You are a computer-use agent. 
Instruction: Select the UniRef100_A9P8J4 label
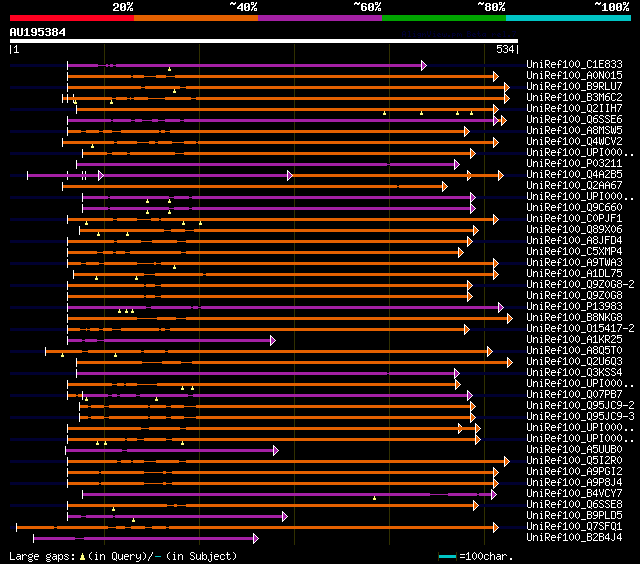(x=574, y=483)
